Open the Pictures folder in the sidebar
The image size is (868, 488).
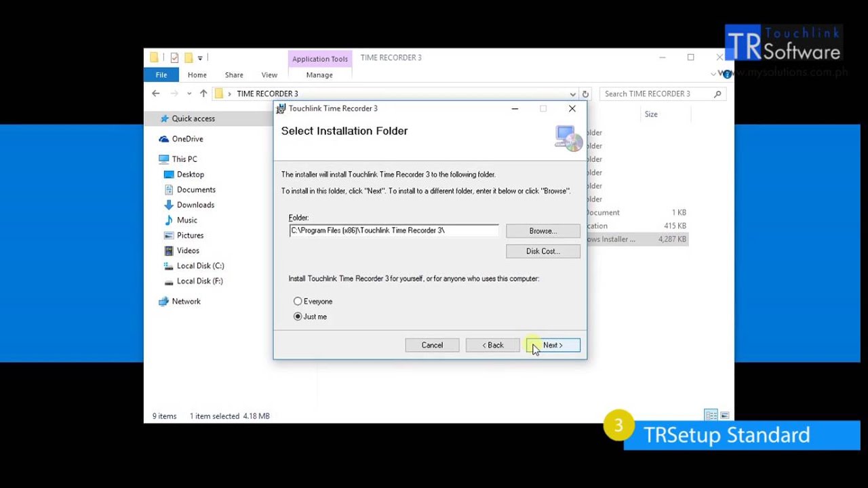[190, 235]
